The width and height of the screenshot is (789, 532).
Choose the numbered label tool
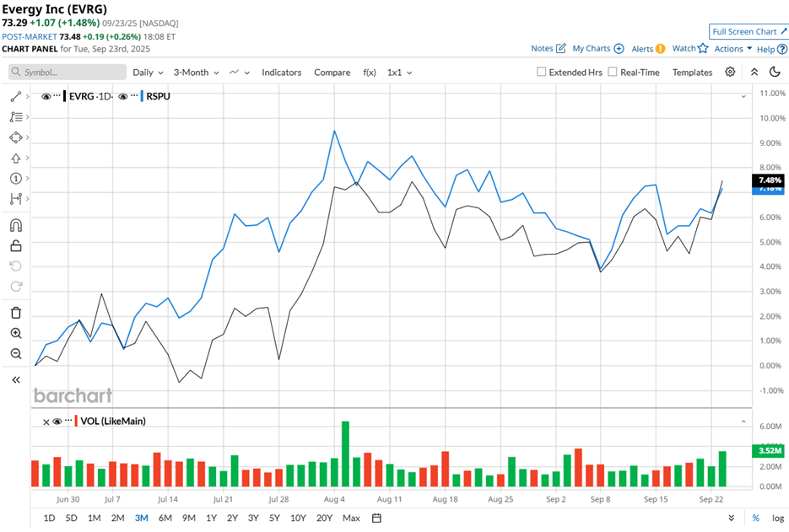tap(15, 179)
